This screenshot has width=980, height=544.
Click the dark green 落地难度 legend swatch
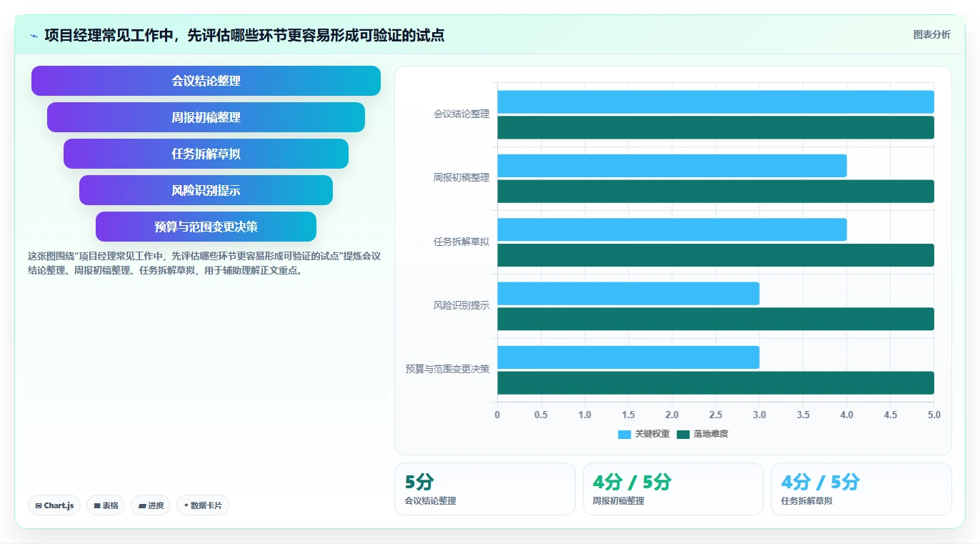684,434
